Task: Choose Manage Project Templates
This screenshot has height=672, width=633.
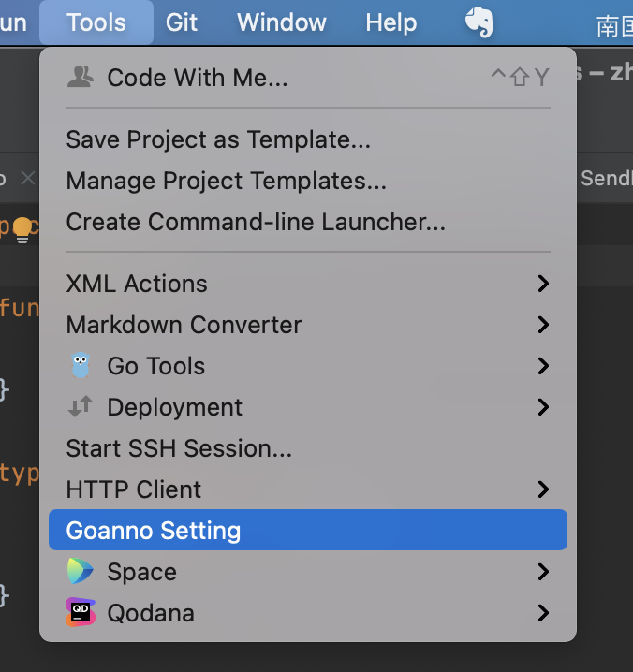Action: [226, 181]
